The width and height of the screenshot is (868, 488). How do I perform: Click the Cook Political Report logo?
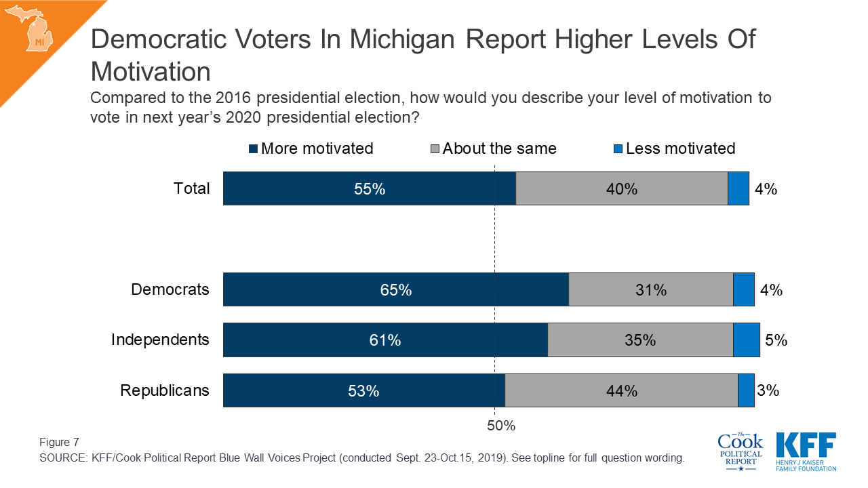(x=740, y=451)
